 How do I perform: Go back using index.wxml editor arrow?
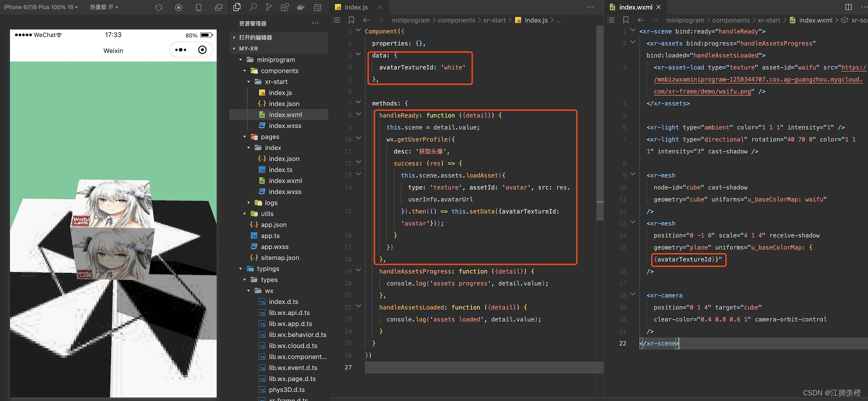641,20
